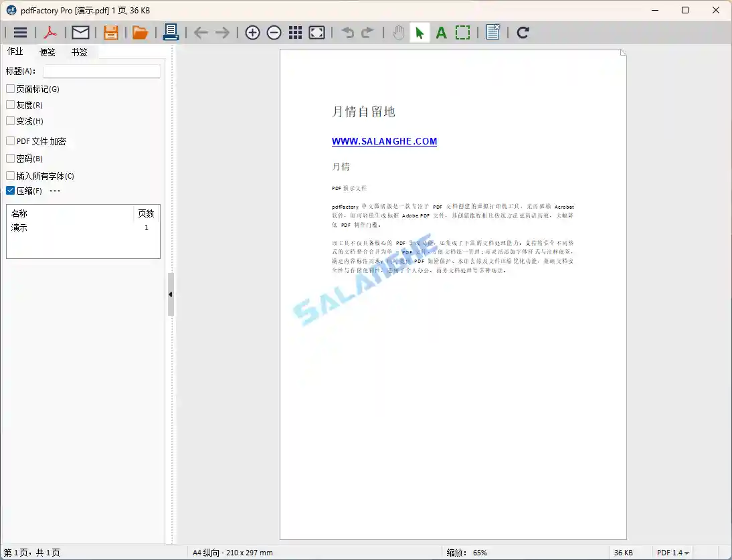732x560 pixels.
Task: Click the Save toolbar icon
Action: (x=110, y=31)
